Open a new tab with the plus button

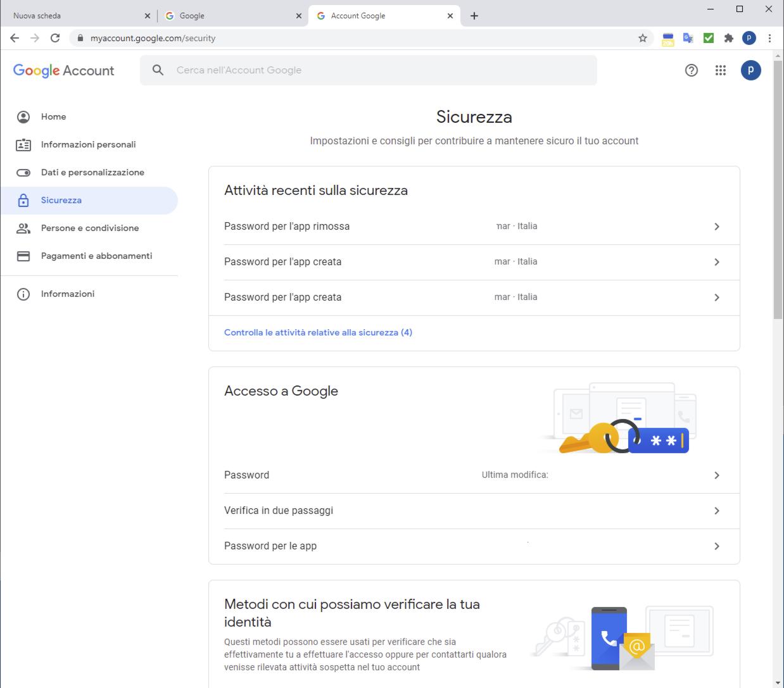pyautogui.click(x=474, y=16)
